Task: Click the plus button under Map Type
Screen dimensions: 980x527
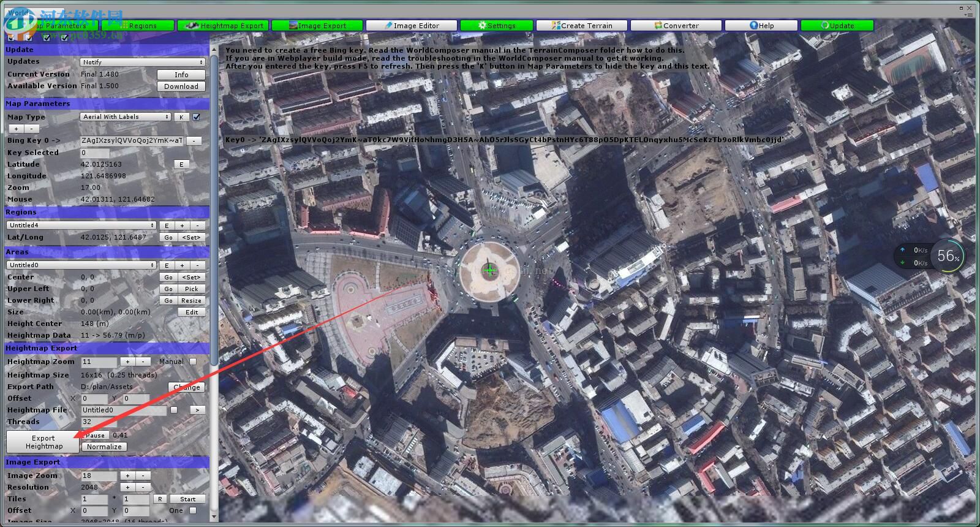Action: pyautogui.click(x=16, y=129)
